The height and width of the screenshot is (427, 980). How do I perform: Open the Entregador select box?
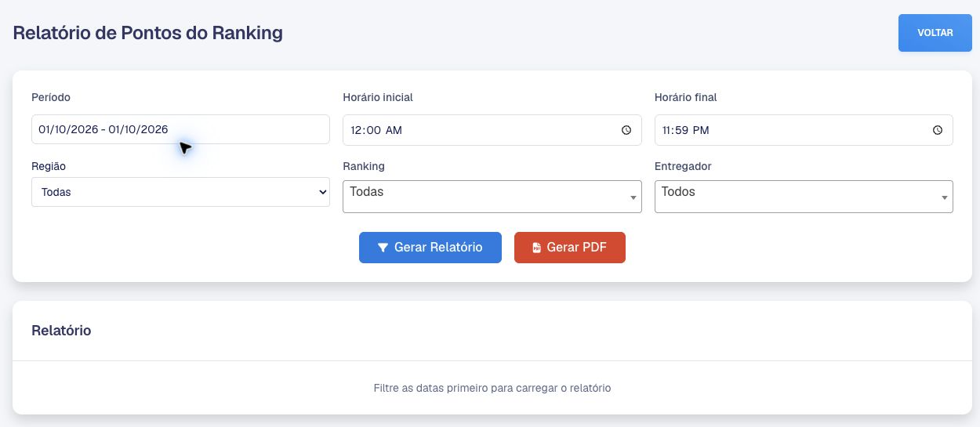804,197
